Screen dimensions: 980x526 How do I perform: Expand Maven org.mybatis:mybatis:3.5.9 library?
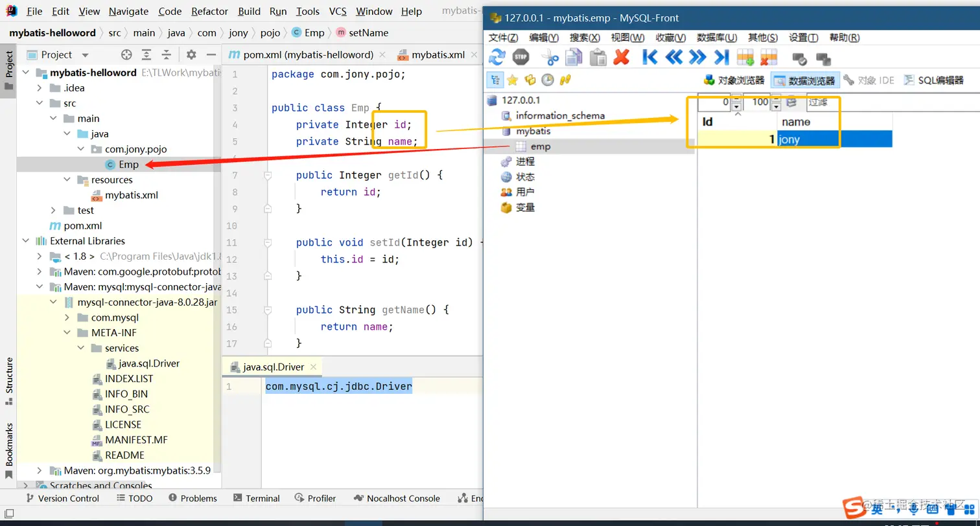tap(40, 470)
